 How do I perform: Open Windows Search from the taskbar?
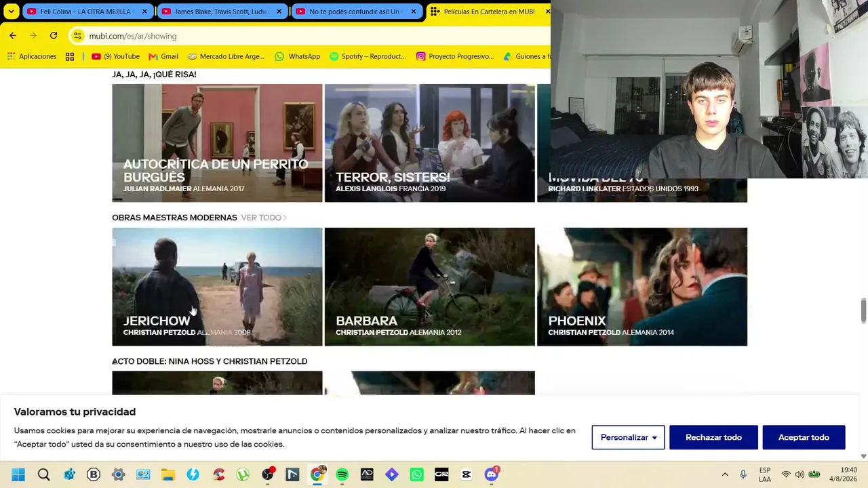44,474
